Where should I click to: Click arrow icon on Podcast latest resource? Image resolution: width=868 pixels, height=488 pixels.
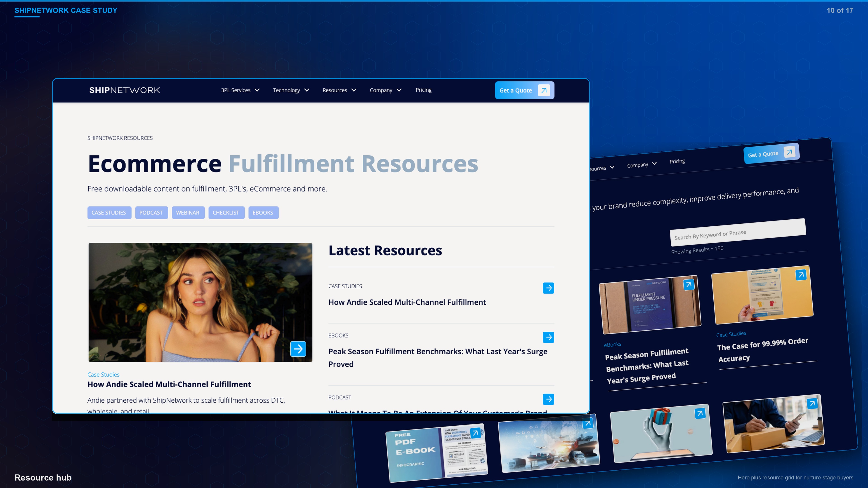[548, 399]
